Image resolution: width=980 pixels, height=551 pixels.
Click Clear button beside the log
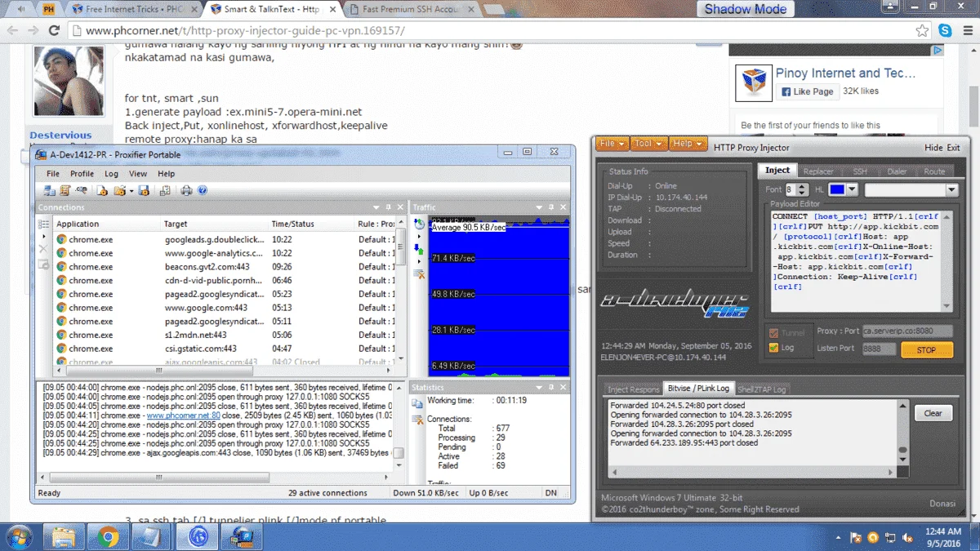tap(933, 413)
